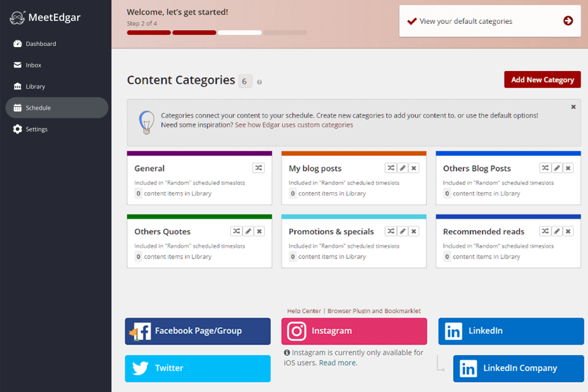
Task: Delete the Promotions & specials category
Action: coord(413,231)
